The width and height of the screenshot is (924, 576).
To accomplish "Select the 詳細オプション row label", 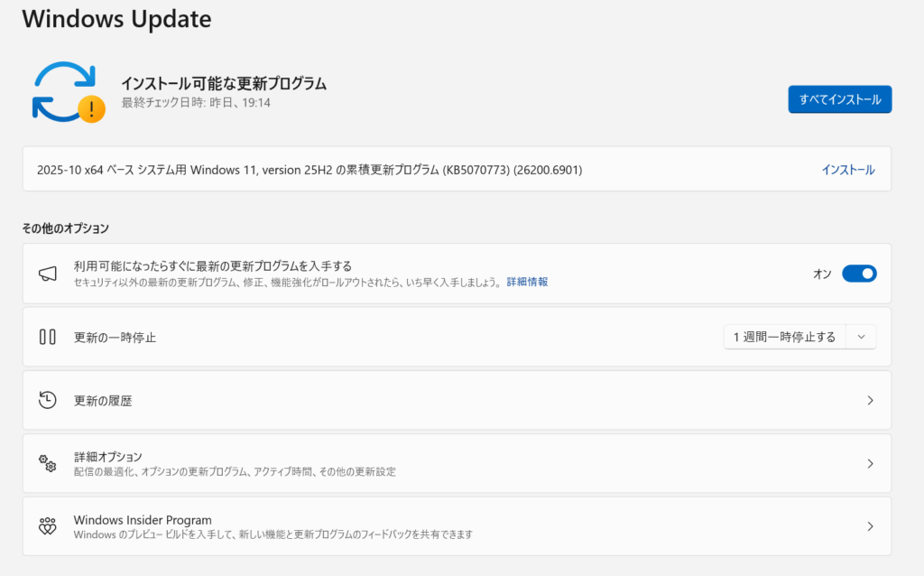I will (107, 457).
